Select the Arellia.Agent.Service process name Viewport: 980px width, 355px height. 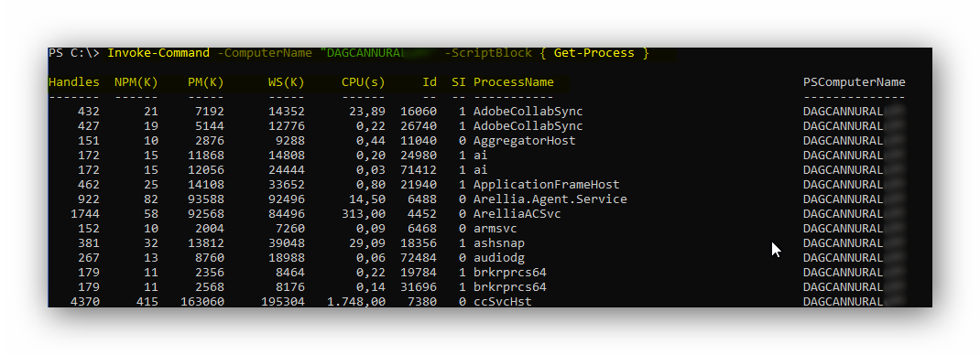pos(550,199)
